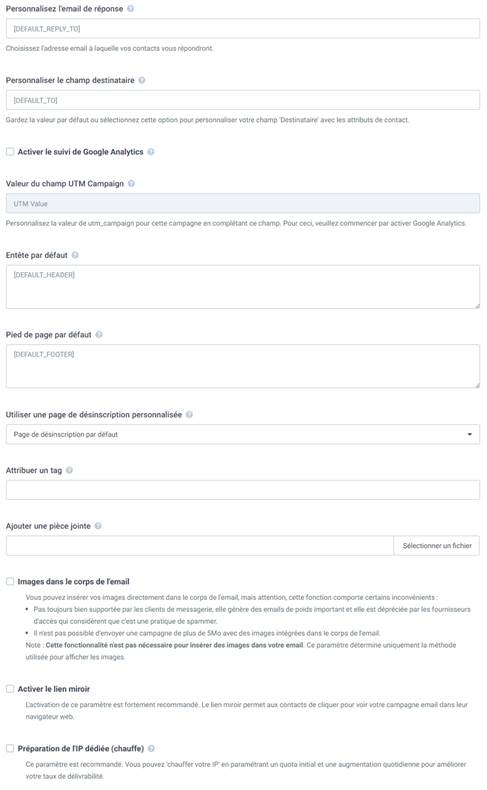Open help icon for 'Préparation de l'IP dédiée'
Image resolution: width=487 pixels, height=790 pixels.
pyautogui.click(x=152, y=748)
